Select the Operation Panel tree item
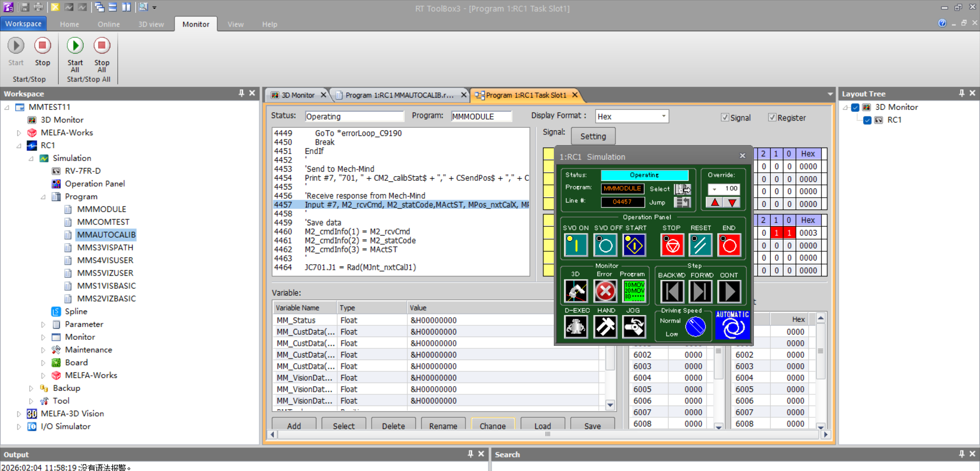Screen dimensions: 980x471 pos(94,184)
